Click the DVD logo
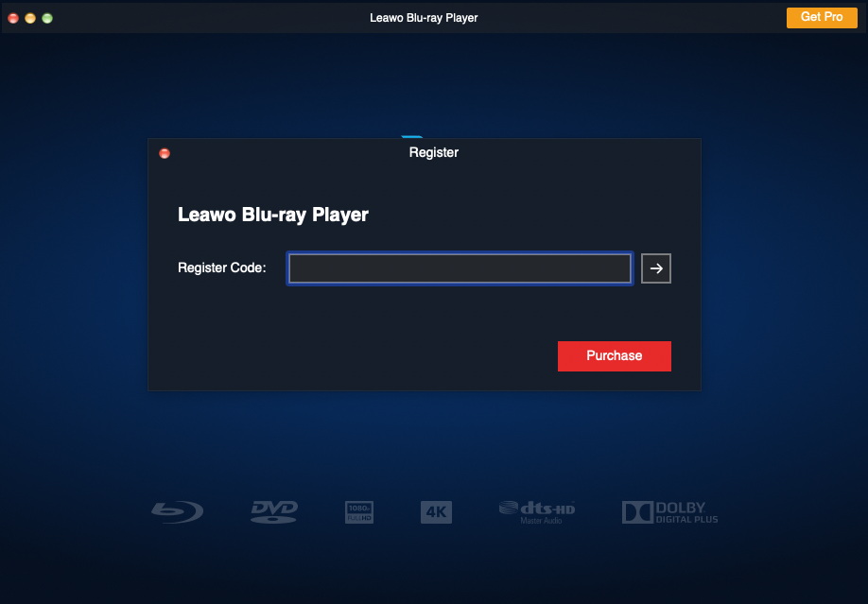The width and height of the screenshot is (868, 604). [x=274, y=512]
